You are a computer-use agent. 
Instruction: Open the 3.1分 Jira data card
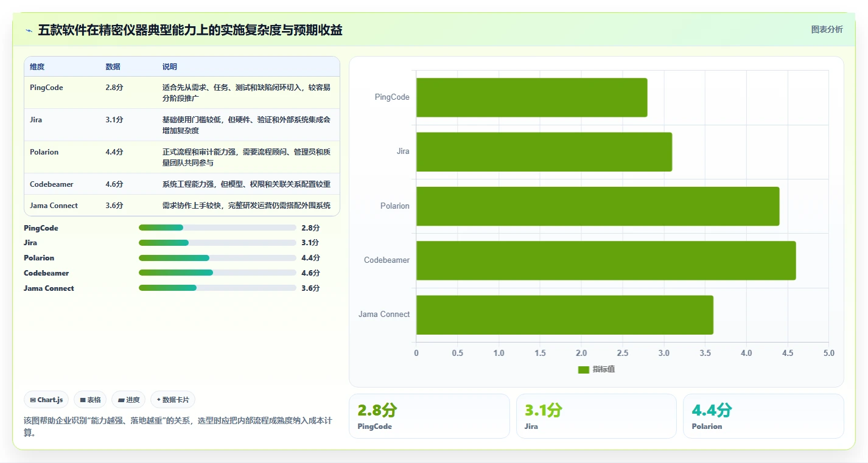pyautogui.click(x=596, y=416)
